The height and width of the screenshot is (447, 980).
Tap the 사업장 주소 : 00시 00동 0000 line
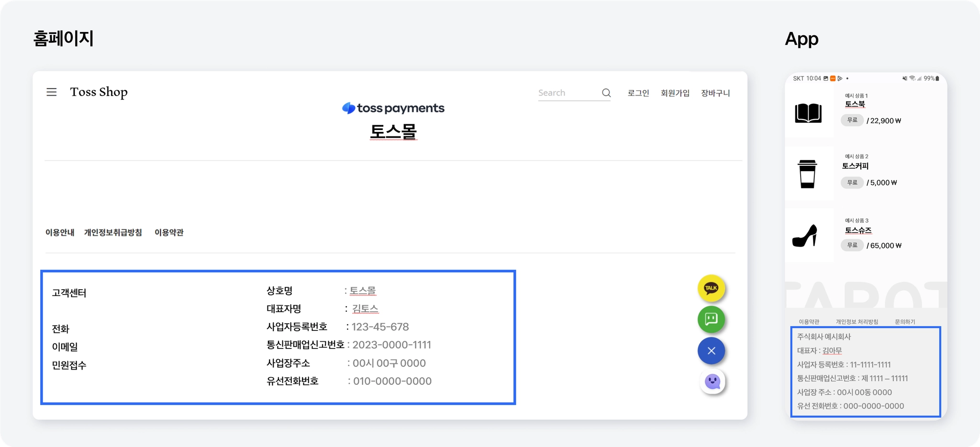click(845, 392)
